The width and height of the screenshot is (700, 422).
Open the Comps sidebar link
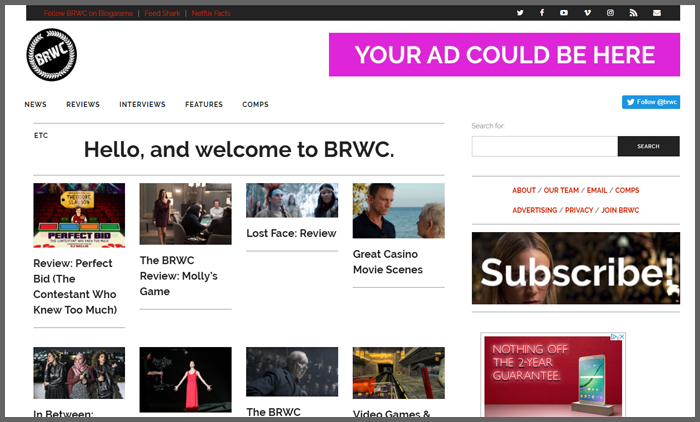[x=627, y=190]
